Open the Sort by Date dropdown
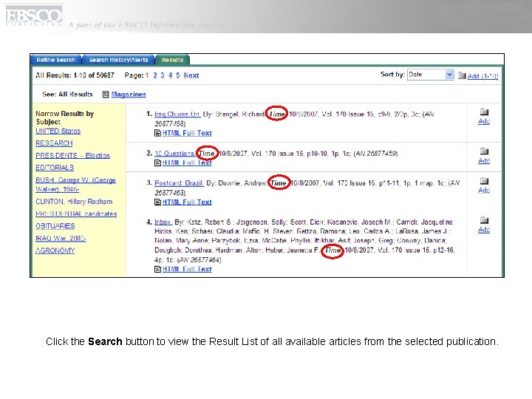 (431, 75)
